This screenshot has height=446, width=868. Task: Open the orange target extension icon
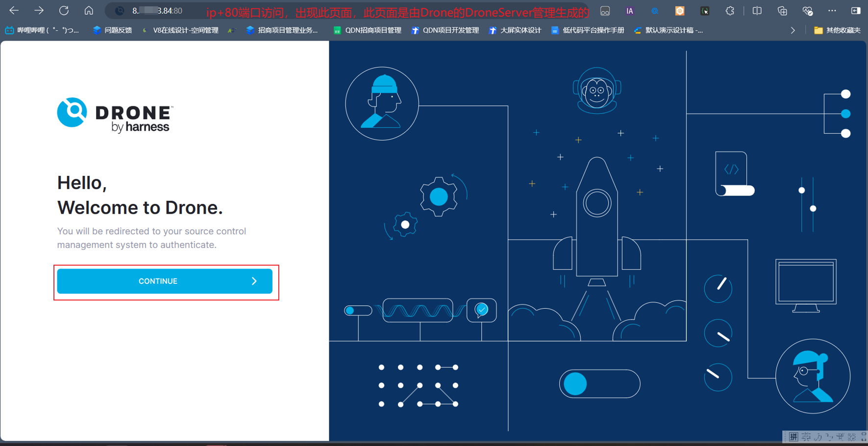pyautogui.click(x=680, y=11)
